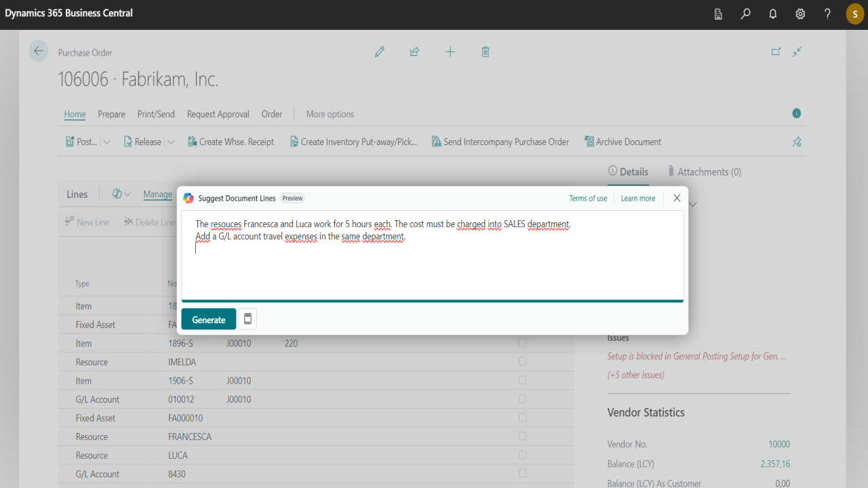Open the Learn more link
The width and height of the screenshot is (868, 488).
(x=638, y=198)
